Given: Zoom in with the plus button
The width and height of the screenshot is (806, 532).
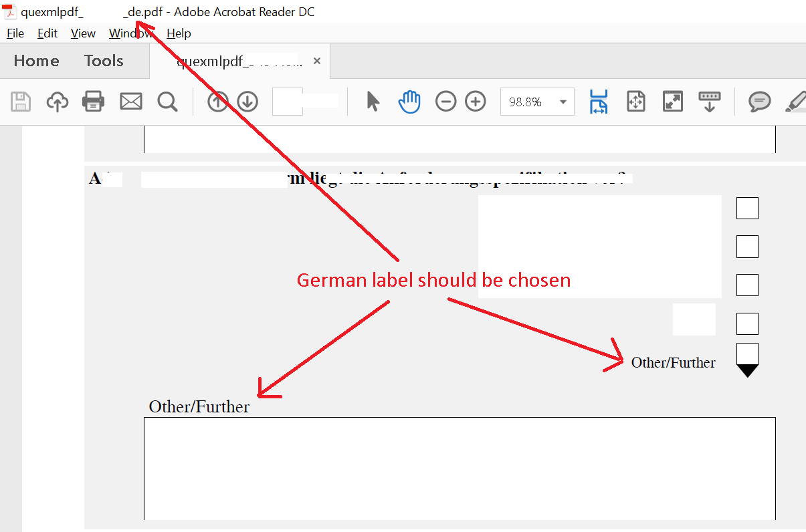Looking at the screenshot, I should pyautogui.click(x=476, y=102).
